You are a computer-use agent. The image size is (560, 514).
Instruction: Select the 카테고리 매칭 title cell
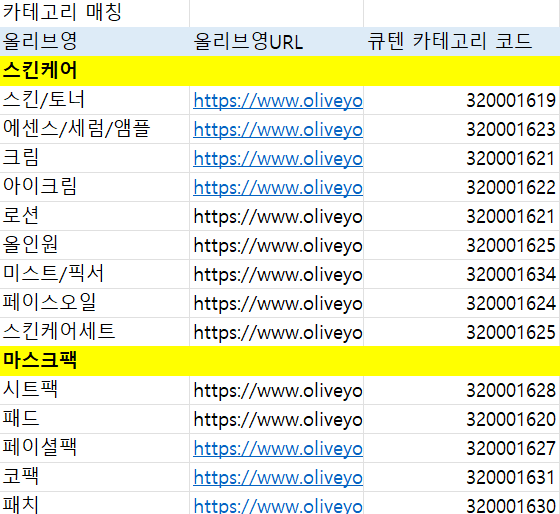[95, 13]
